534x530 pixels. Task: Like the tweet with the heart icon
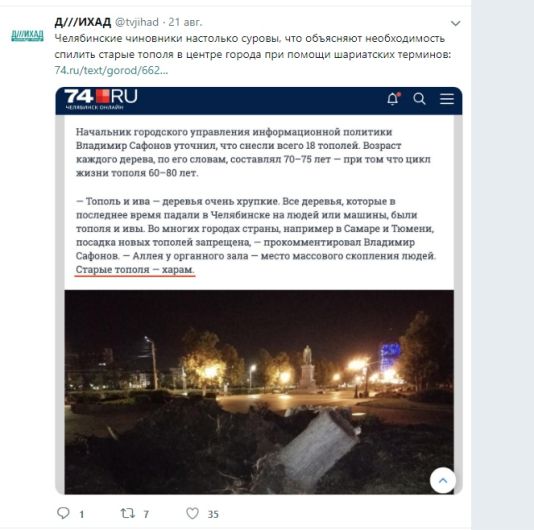click(192, 513)
